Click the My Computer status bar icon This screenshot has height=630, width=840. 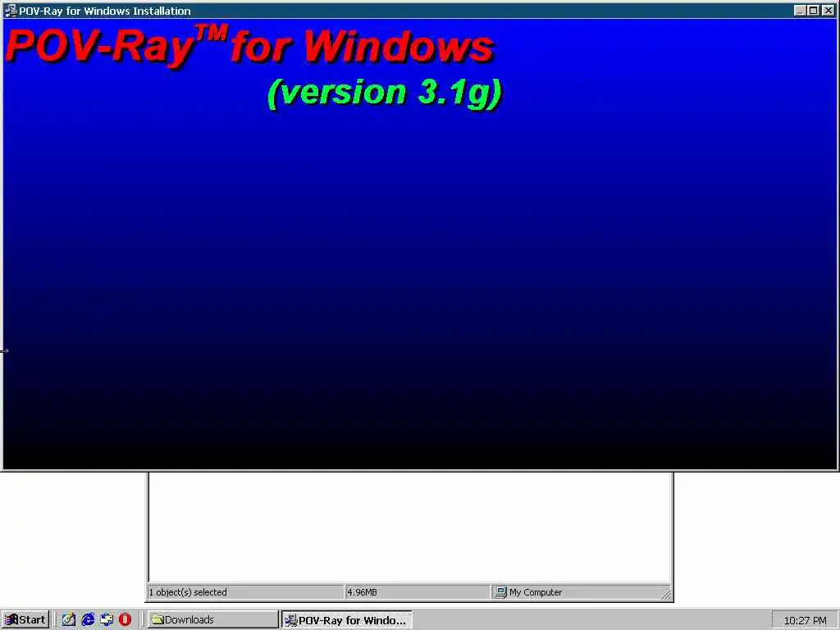(500, 592)
